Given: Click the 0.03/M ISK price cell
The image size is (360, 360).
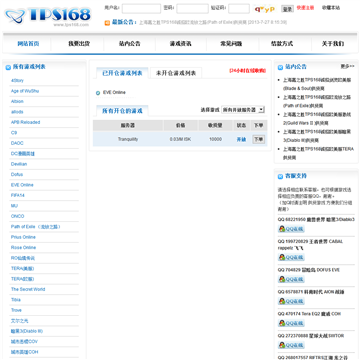Looking at the screenshot, I should point(180,139).
